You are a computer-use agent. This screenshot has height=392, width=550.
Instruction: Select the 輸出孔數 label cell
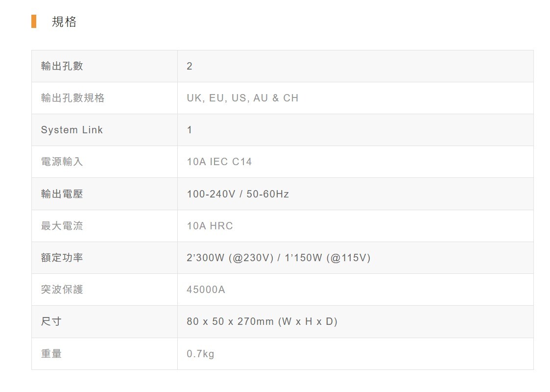[62, 66]
